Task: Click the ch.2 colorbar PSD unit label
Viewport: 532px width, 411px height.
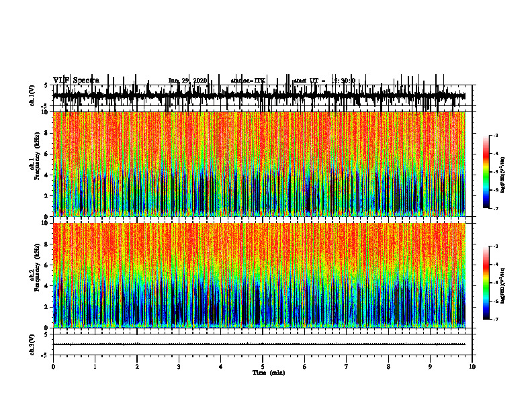Action: 503,285
